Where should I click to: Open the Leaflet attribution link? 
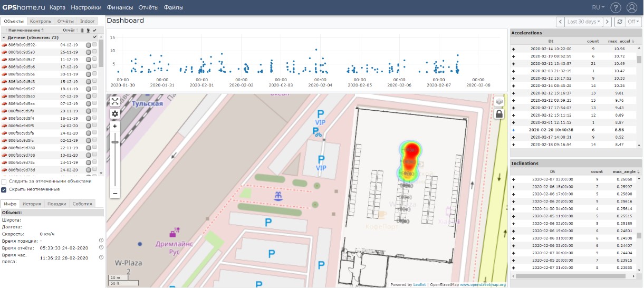click(419, 285)
